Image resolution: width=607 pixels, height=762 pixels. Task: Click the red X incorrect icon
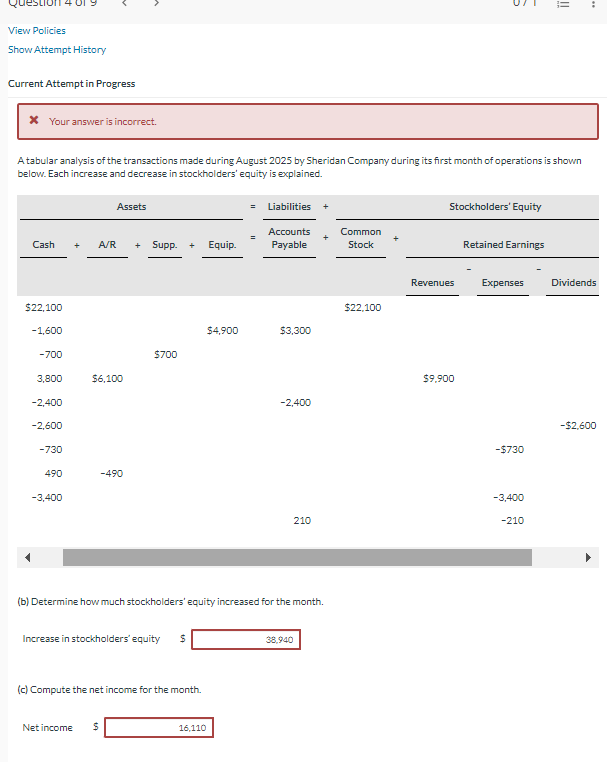(34, 120)
